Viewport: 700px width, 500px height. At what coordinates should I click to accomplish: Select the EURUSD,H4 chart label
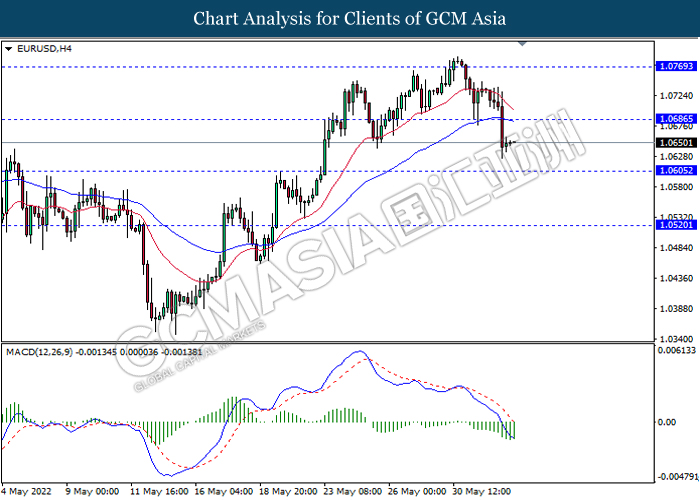[x=44, y=49]
